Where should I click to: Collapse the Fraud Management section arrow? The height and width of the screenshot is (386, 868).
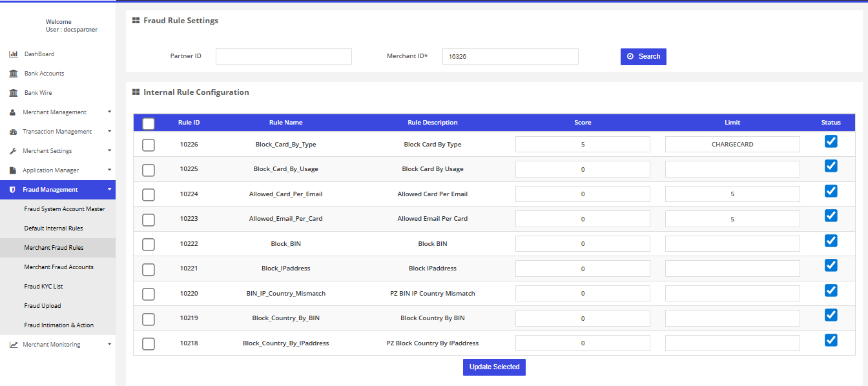[x=109, y=189]
